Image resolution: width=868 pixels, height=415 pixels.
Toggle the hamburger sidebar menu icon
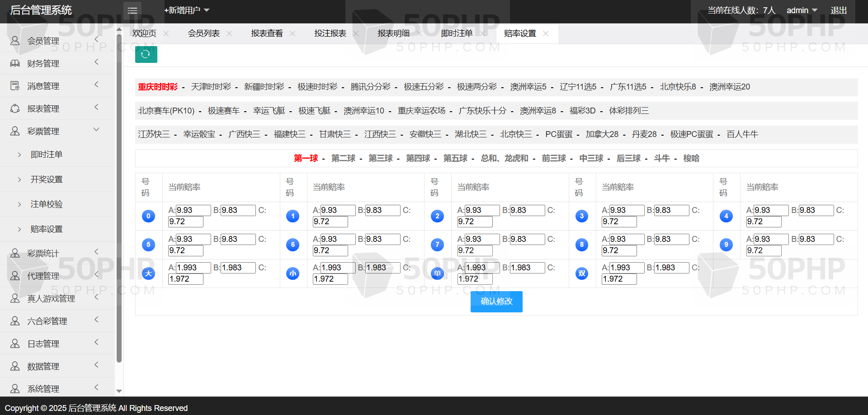click(x=132, y=10)
